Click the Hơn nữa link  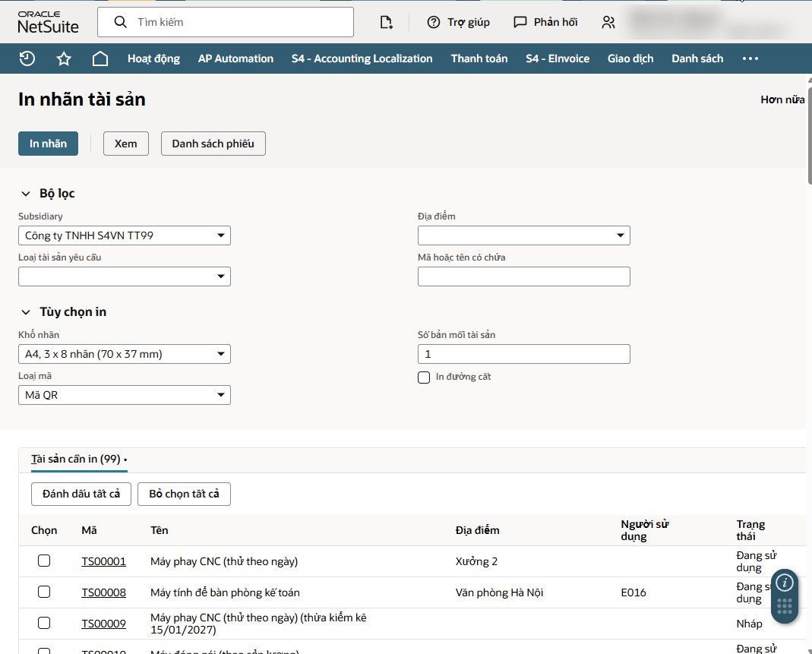tap(782, 100)
